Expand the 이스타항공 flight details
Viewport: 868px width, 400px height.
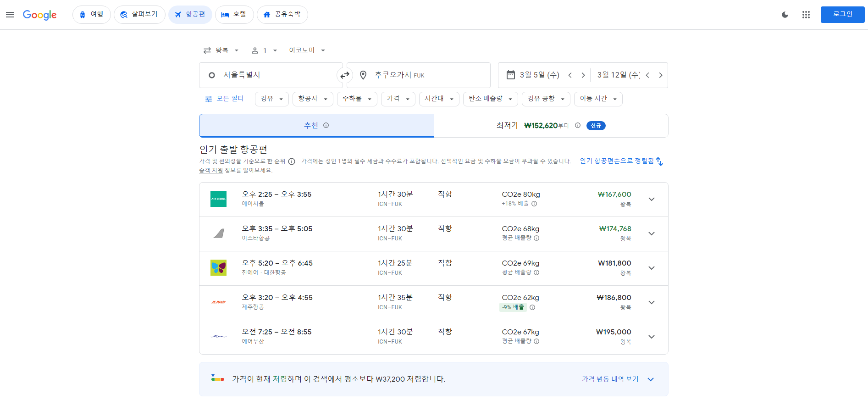click(652, 233)
